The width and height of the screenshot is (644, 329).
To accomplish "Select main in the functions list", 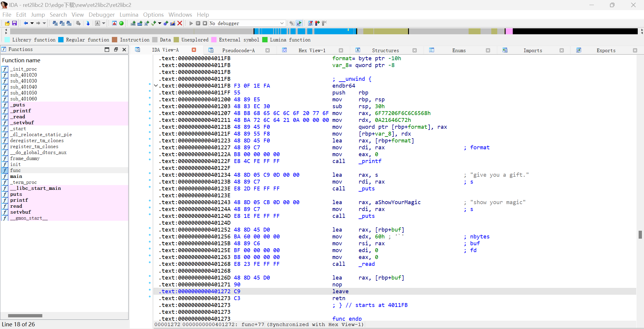I will tap(16, 176).
